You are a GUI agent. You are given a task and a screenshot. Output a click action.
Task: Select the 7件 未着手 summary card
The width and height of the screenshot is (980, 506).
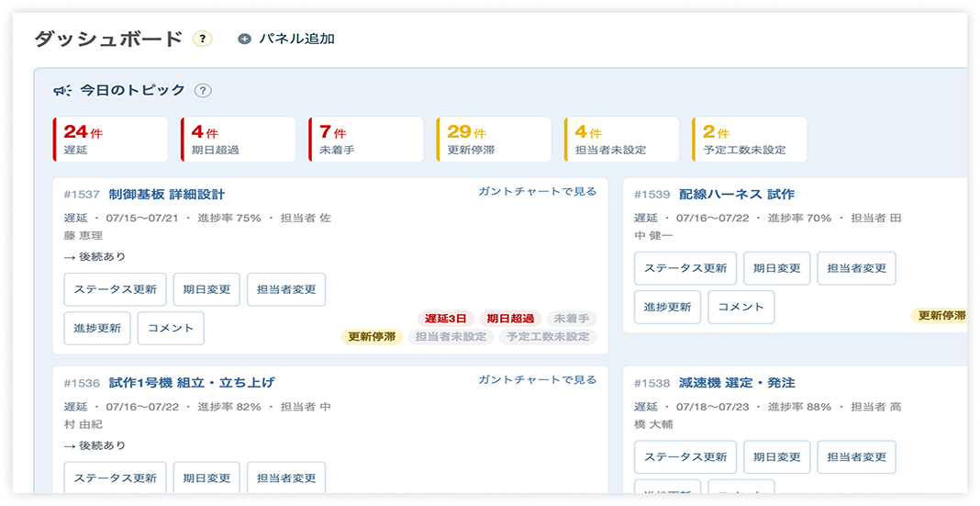click(366, 140)
